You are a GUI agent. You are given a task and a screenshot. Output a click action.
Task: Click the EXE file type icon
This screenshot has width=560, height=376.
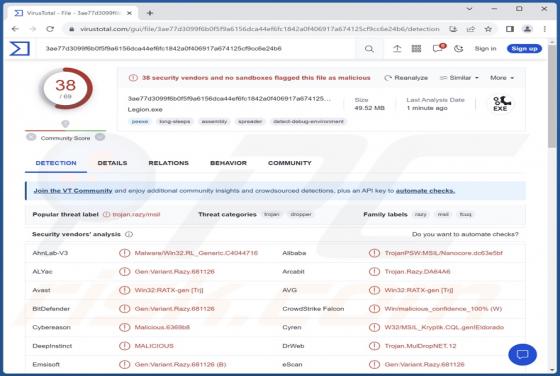501,104
